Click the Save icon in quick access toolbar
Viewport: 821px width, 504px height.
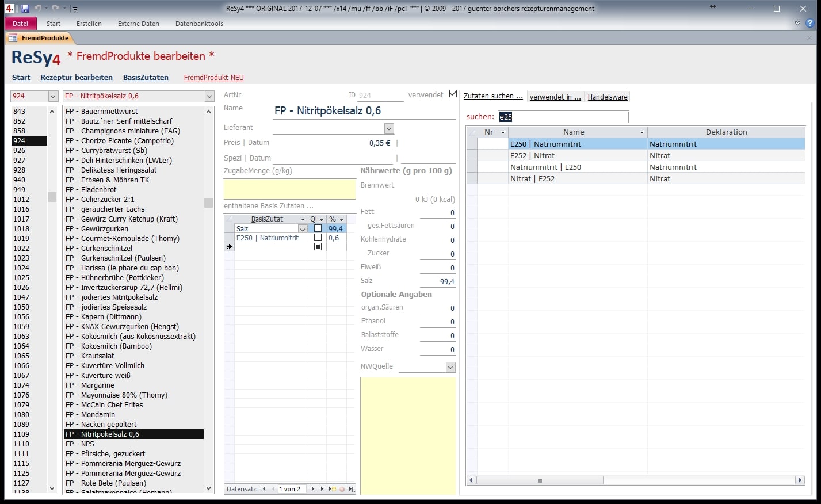[x=25, y=9]
